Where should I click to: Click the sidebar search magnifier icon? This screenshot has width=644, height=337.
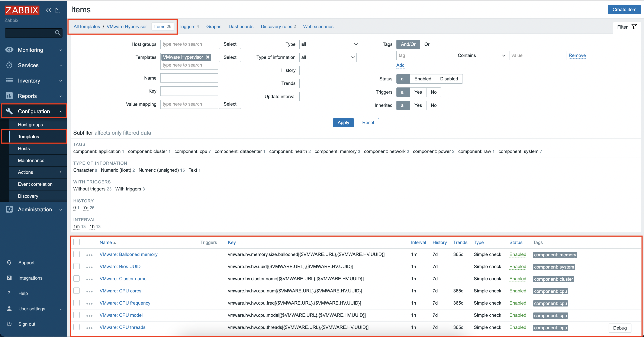[x=58, y=33]
